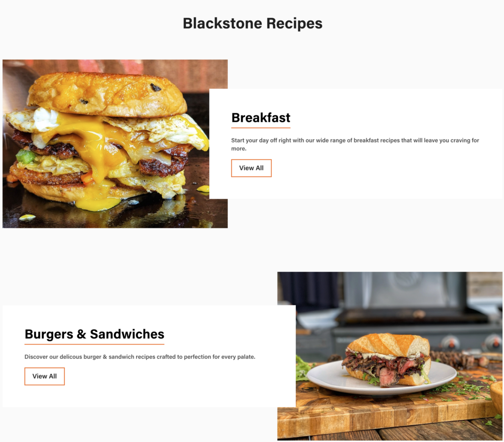Open View All under Breakfast

(252, 168)
